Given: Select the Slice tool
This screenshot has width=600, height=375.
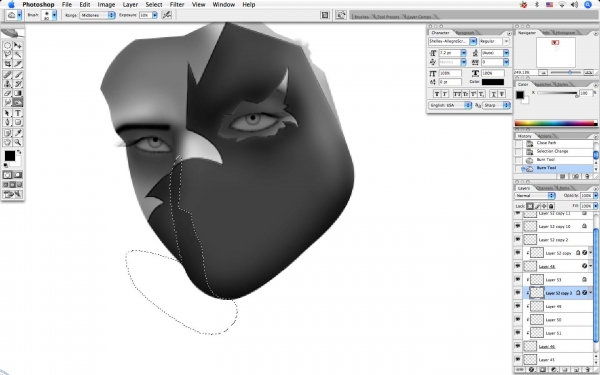Looking at the screenshot, I should coord(18,64).
